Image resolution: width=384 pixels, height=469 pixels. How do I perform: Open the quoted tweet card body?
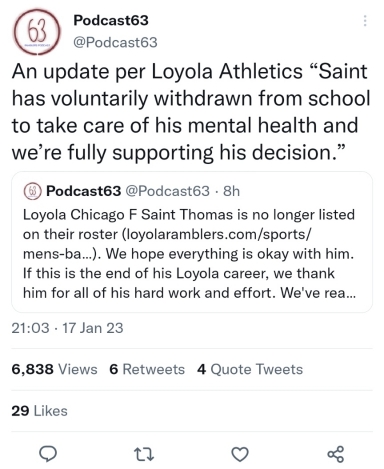(x=192, y=242)
